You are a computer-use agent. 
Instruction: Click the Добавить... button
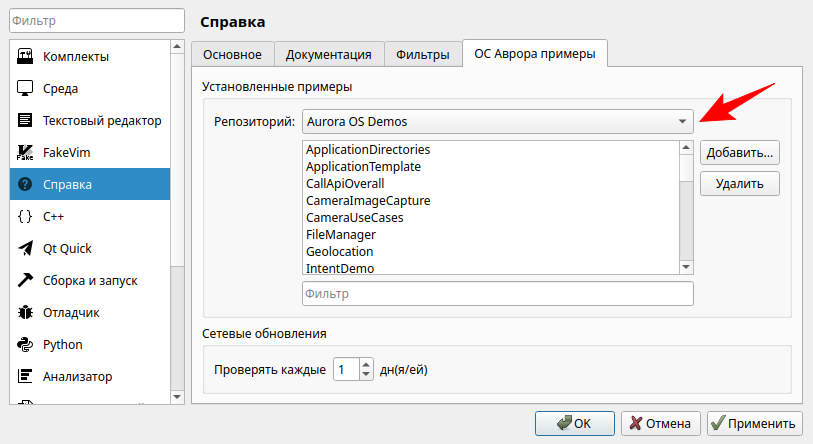click(x=740, y=153)
